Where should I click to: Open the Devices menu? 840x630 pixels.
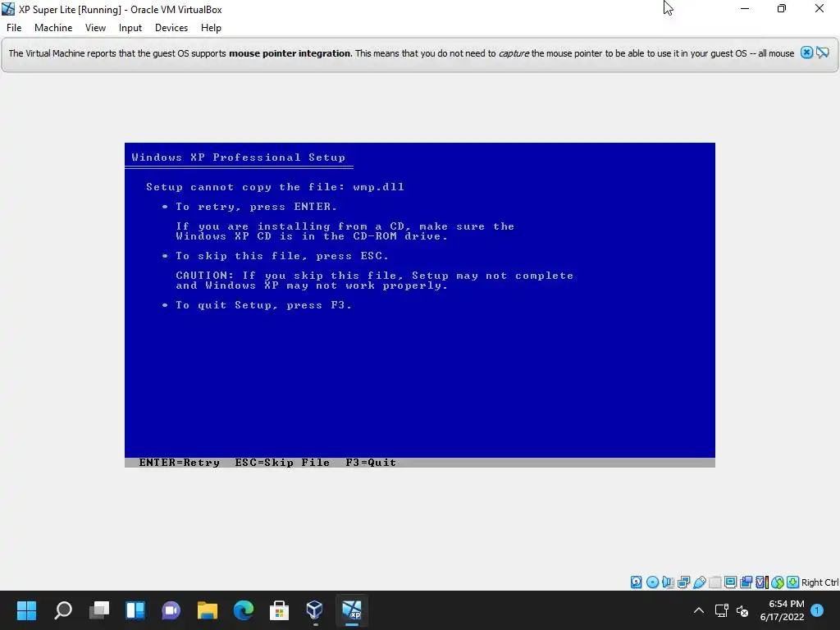pos(171,28)
